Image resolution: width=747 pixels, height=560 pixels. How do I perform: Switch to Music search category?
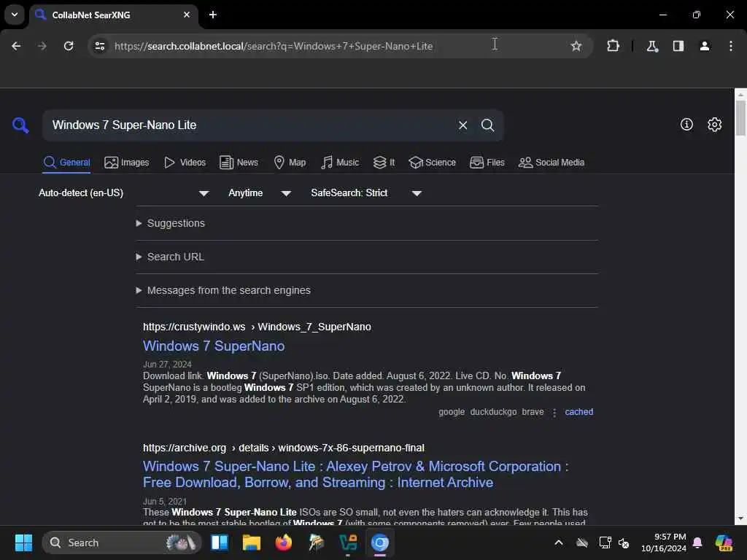pos(340,163)
